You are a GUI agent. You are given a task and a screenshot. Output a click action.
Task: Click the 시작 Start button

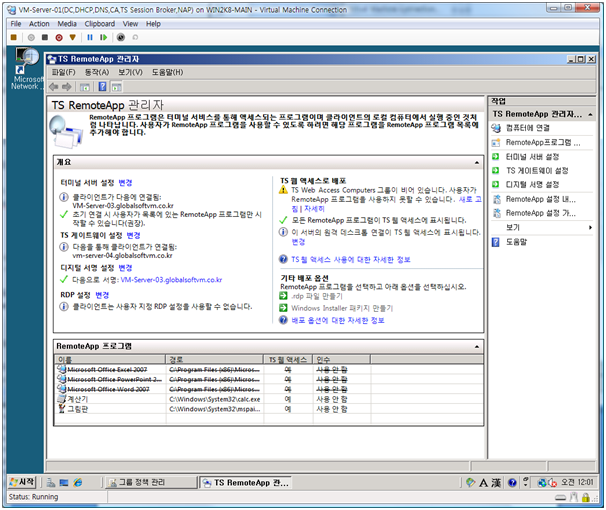click(22, 482)
